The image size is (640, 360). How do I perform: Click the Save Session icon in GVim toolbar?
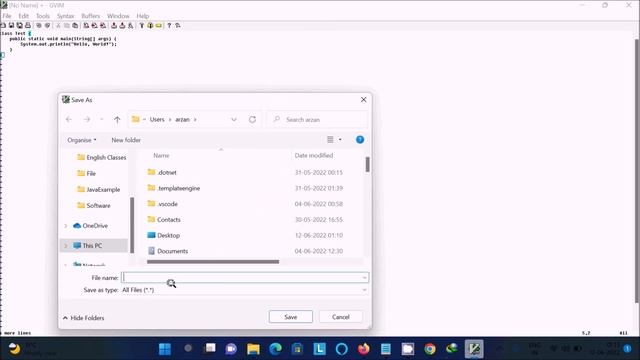tap(122, 25)
